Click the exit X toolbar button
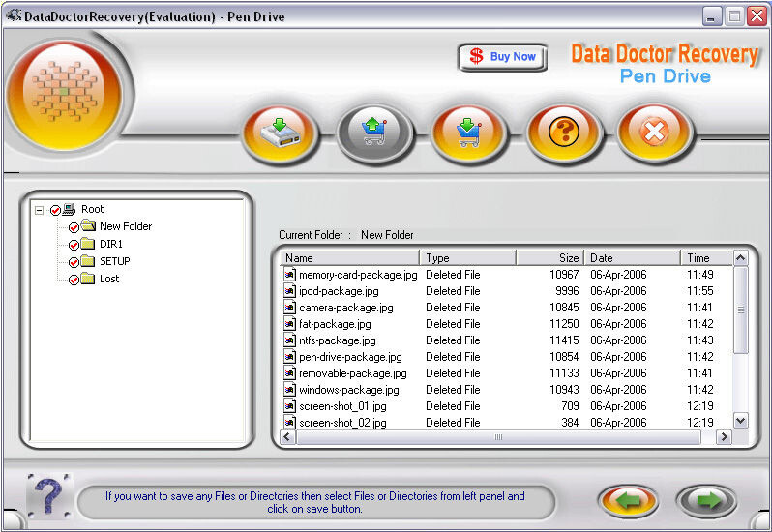Image resolution: width=772 pixels, height=532 pixels. (655, 132)
